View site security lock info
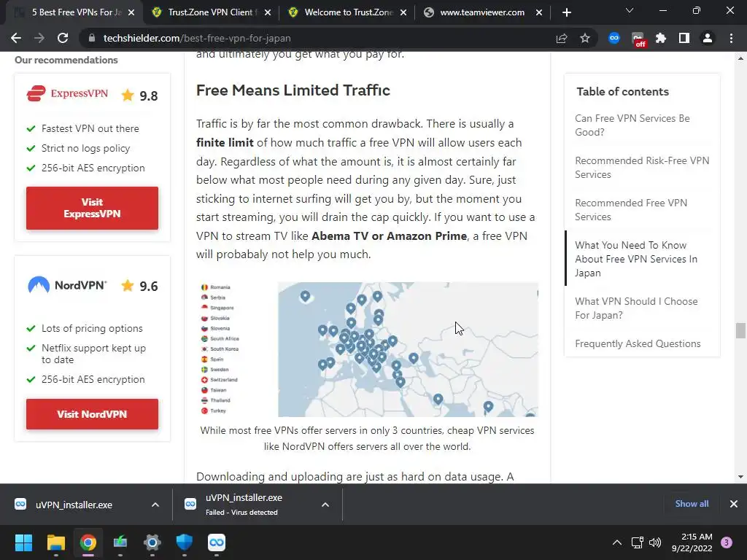 (x=92, y=38)
